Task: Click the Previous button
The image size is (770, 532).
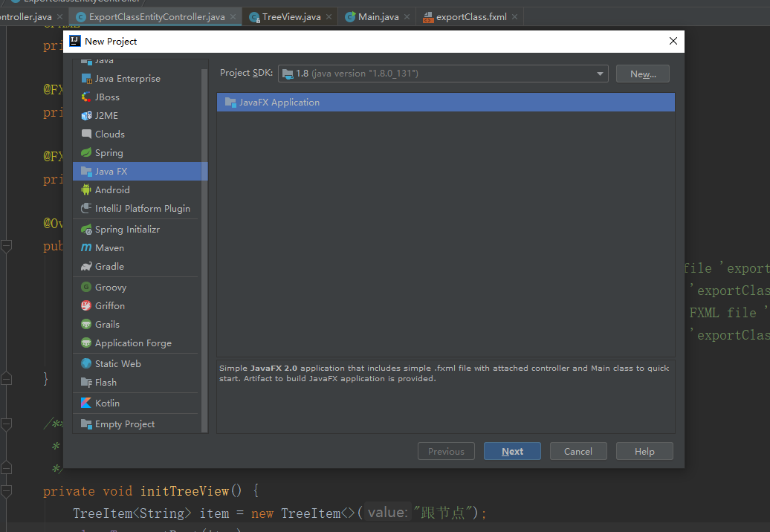Action: click(446, 451)
